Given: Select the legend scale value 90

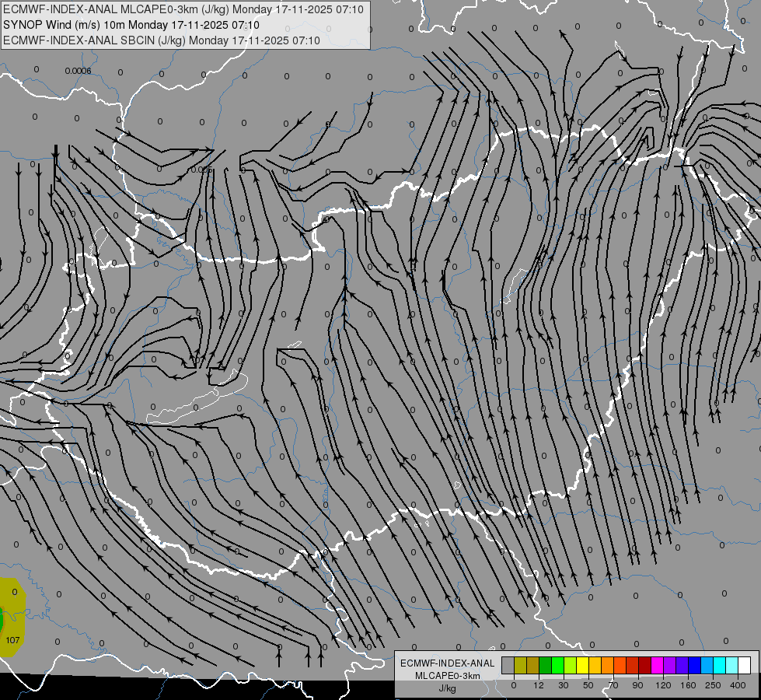Looking at the screenshot, I should tap(638, 685).
